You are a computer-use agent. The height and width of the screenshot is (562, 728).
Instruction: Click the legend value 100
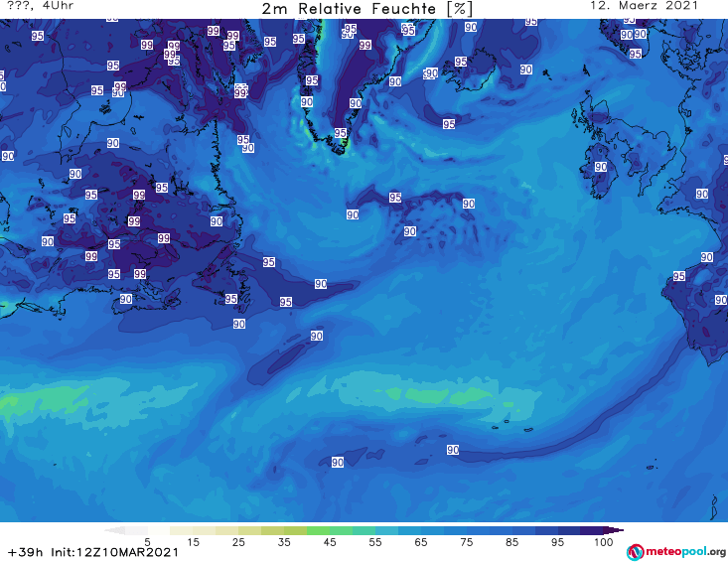pyautogui.click(x=604, y=542)
